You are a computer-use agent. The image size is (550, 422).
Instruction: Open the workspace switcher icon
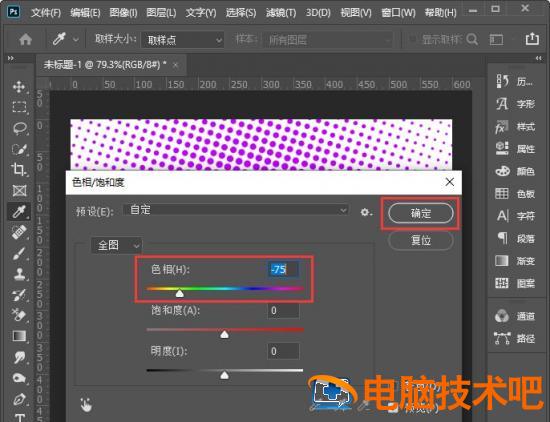(x=496, y=39)
